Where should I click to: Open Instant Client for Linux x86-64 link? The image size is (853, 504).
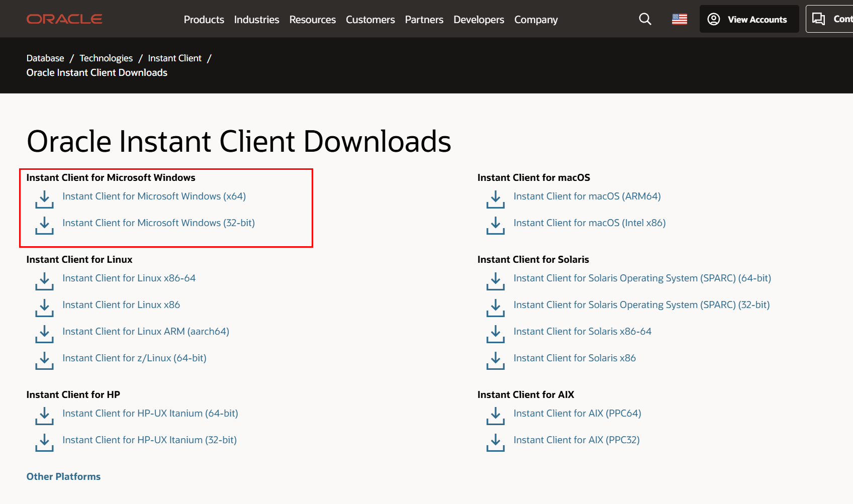click(x=129, y=278)
